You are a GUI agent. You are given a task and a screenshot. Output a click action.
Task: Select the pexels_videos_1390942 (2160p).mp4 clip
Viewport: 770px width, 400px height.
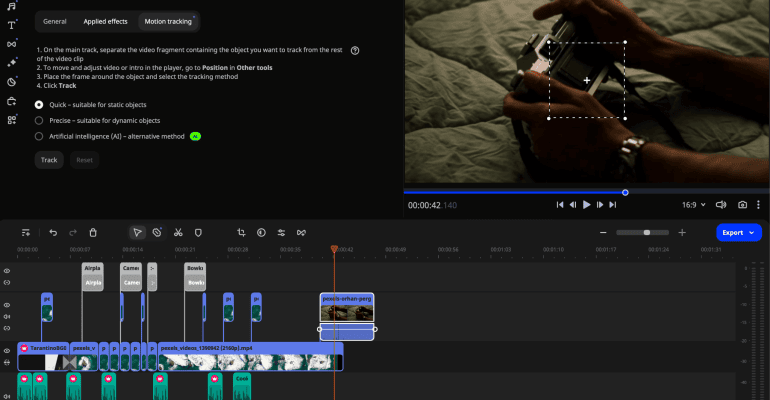point(250,357)
